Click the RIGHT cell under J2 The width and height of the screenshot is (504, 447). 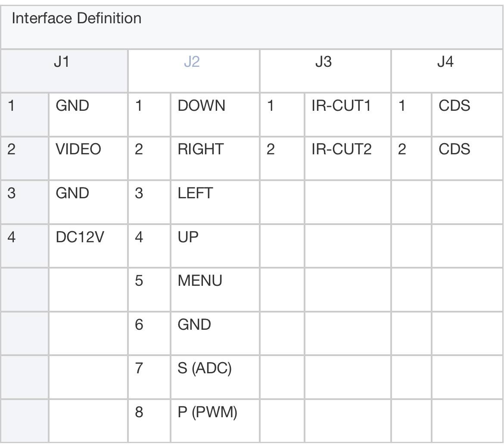[215, 159]
